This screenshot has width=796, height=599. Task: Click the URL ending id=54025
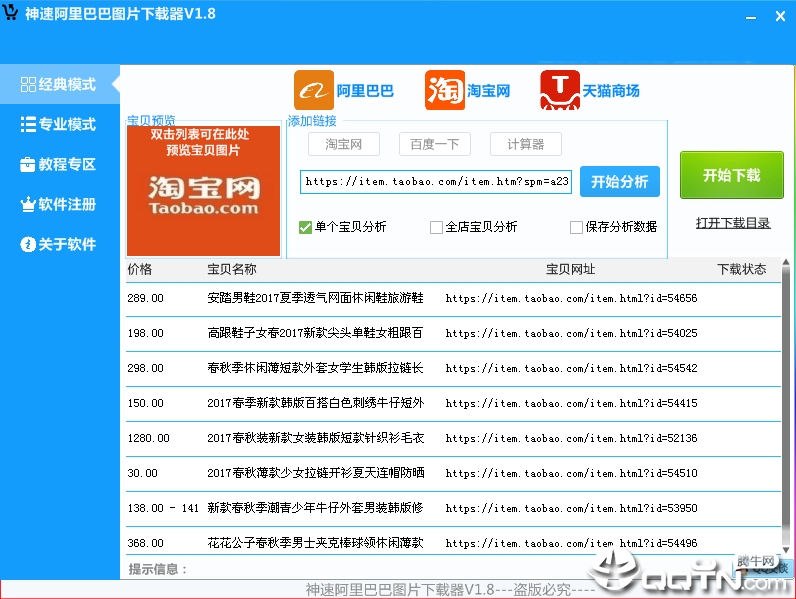click(x=572, y=334)
